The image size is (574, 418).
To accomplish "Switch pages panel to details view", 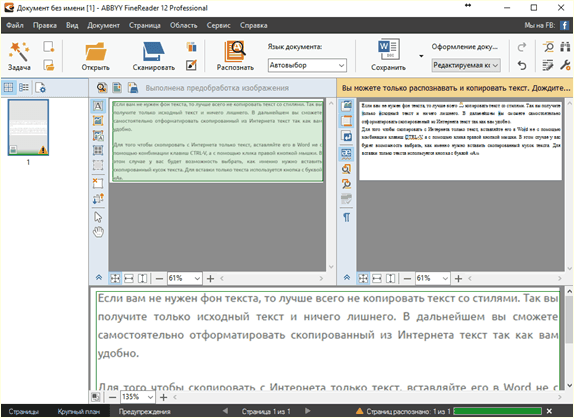I will (x=24, y=87).
